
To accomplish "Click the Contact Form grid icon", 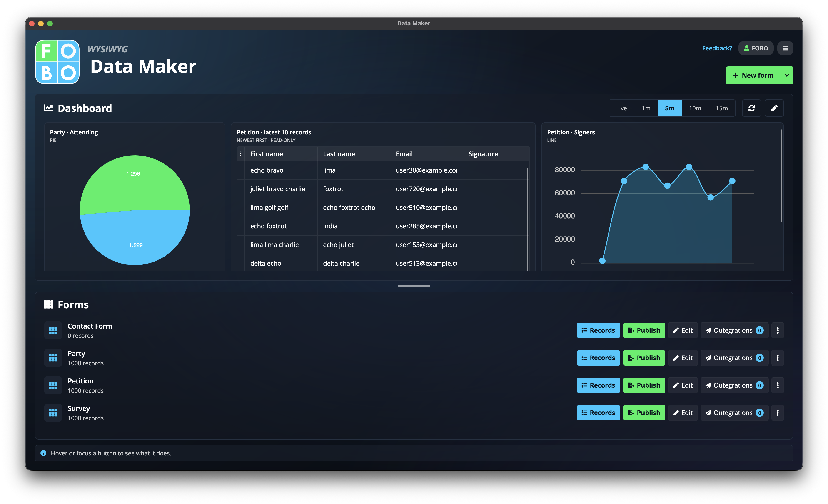I will click(x=53, y=330).
